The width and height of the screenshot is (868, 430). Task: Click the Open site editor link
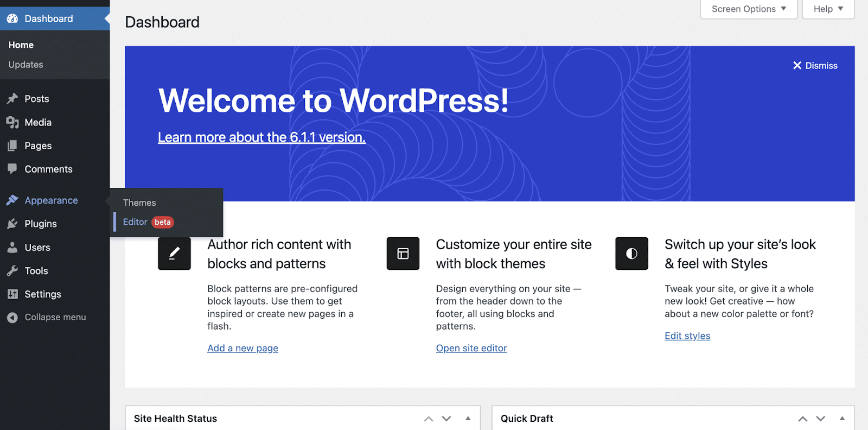[471, 348]
